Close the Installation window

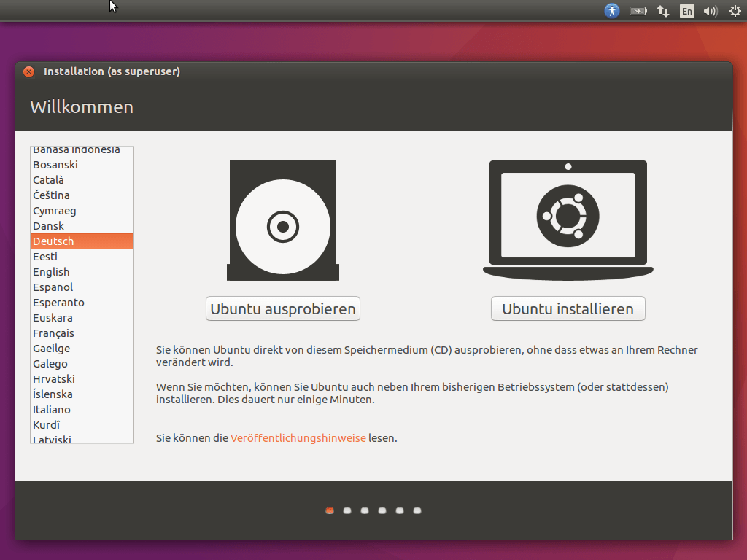(x=28, y=71)
